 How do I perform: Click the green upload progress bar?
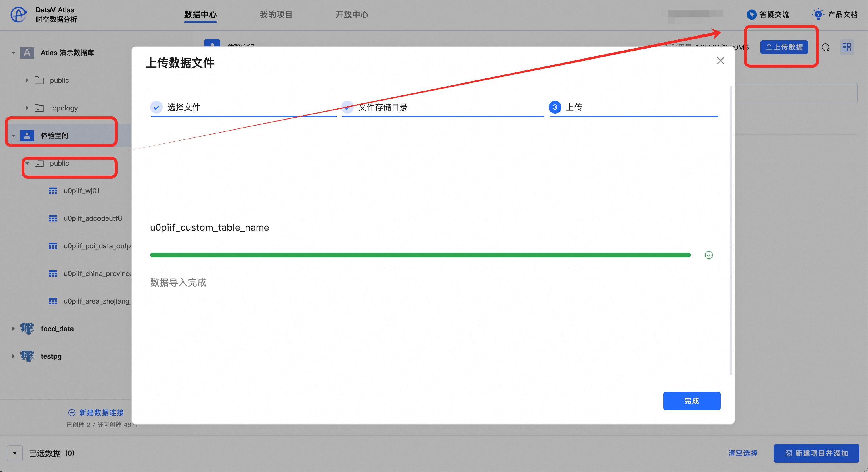[x=420, y=255]
